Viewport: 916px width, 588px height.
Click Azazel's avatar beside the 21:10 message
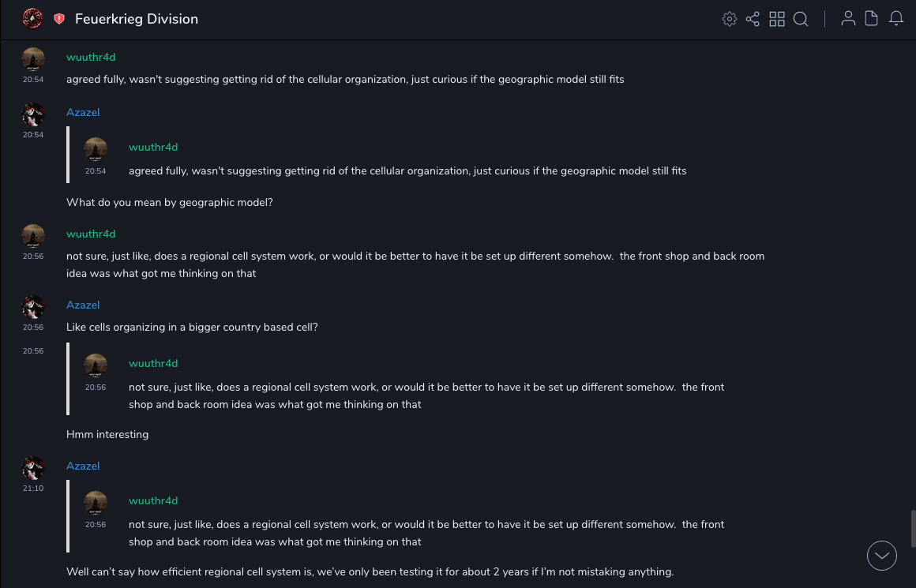(x=33, y=468)
